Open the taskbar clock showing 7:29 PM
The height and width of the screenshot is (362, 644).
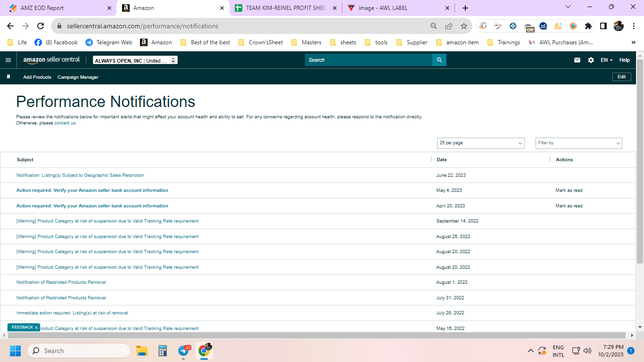(611, 351)
